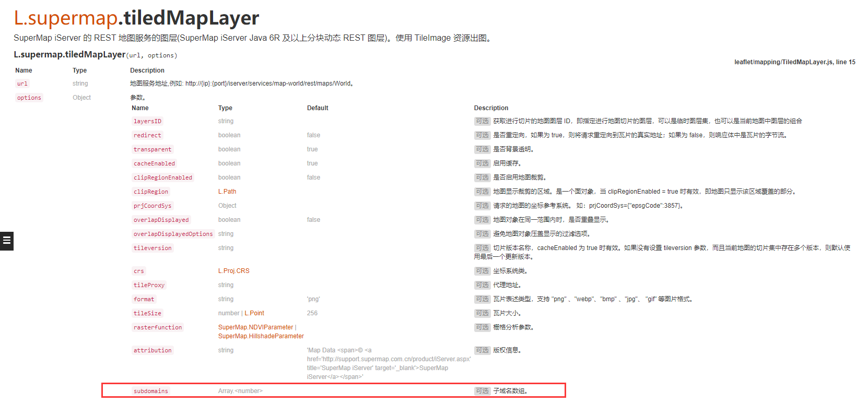
Task: Click the 'crs' option name
Action: click(x=139, y=271)
